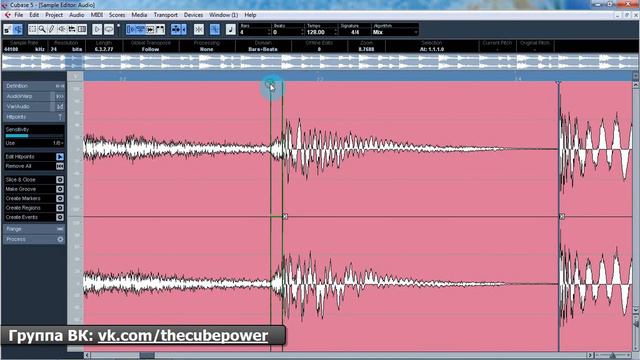The image size is (640, 360).
Task: Open the Help menu
Action: point(250,15)
